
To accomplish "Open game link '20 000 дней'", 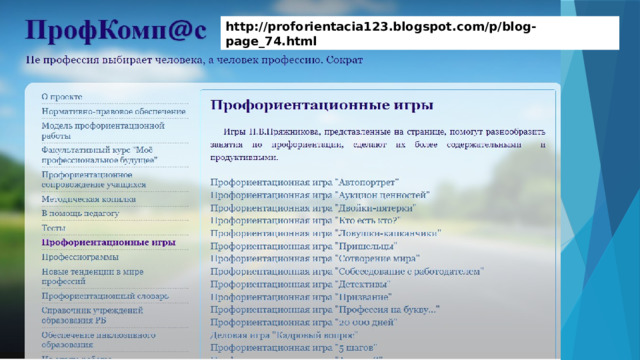I will pos(304,322).
